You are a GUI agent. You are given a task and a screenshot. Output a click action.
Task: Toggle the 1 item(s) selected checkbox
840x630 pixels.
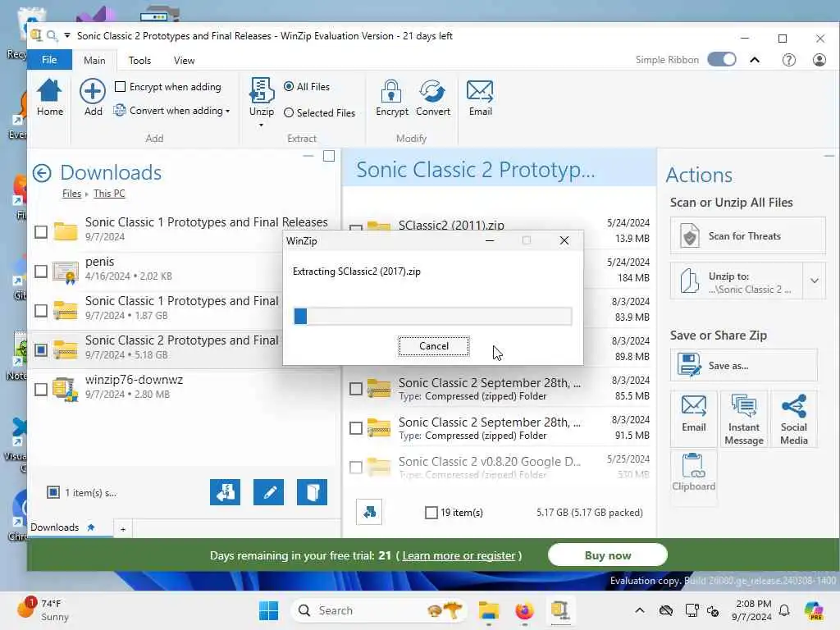(x=53, y=492)
